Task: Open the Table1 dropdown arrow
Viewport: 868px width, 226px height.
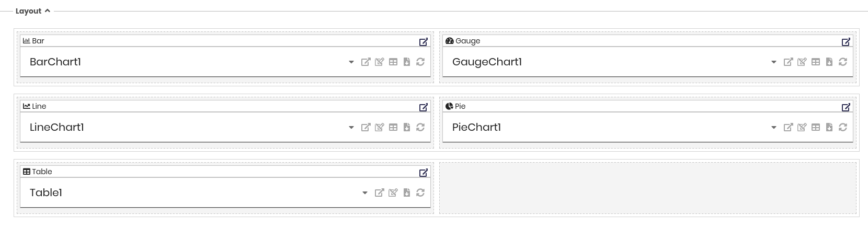Action: [365, 193]
